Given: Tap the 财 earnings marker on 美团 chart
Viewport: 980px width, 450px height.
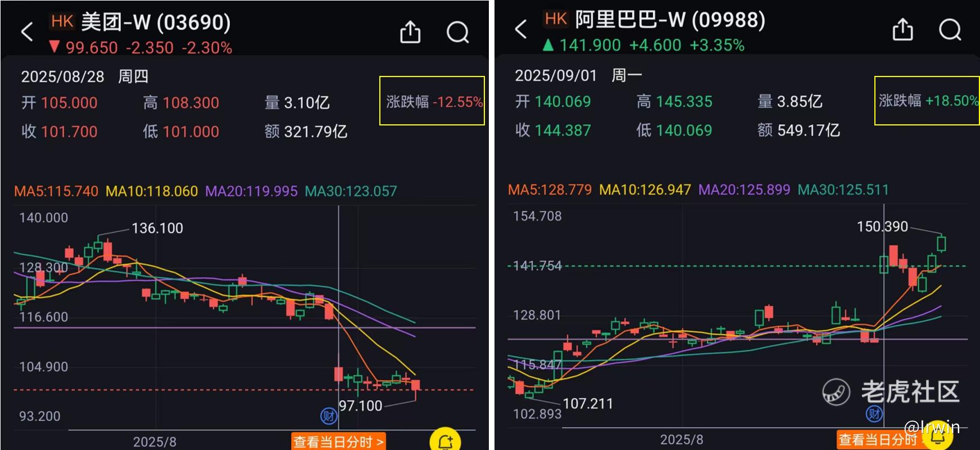Looking at the screenshot, I should (329, 416).
